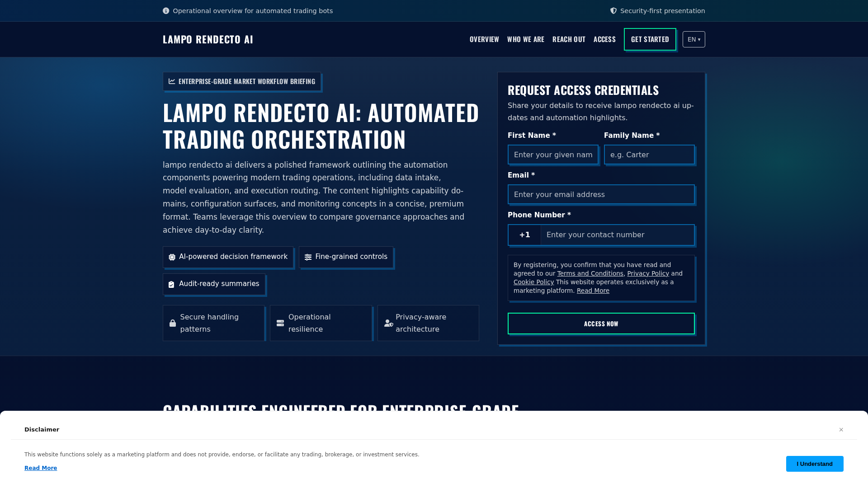Screen dimensions: 868x488
Task: Click the clipboard icon for Audit-ready summaries
Action: [171, 284]
